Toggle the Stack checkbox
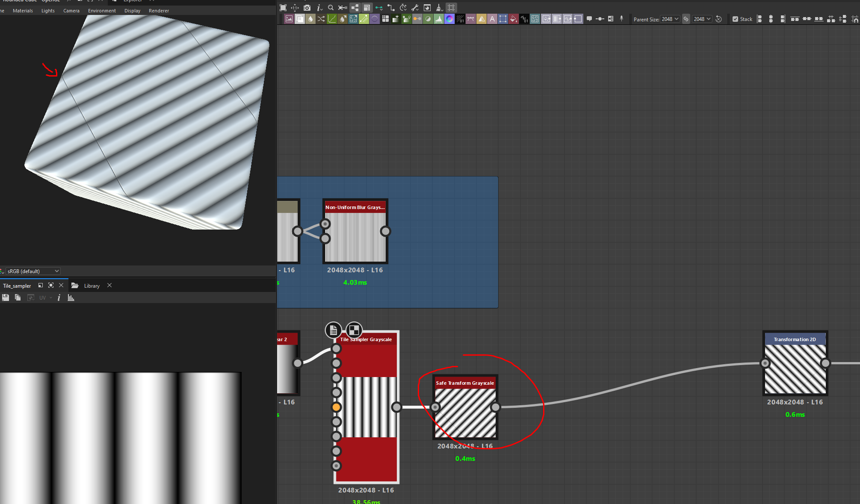The width and height of the screenshot is (860, 504). [736, 19]
